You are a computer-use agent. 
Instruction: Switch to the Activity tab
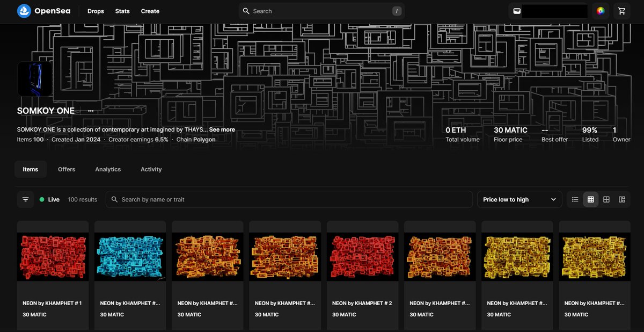[x=151, y=169]
